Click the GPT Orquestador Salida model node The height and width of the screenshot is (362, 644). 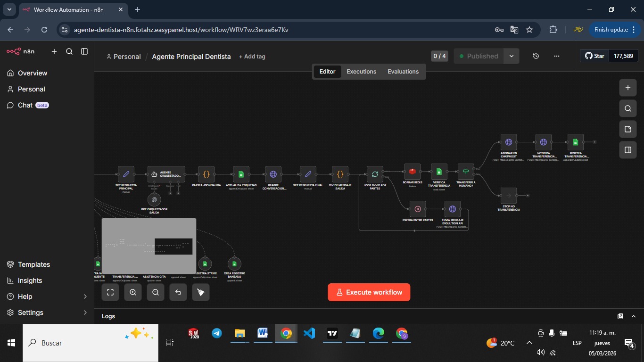point(154,199)
